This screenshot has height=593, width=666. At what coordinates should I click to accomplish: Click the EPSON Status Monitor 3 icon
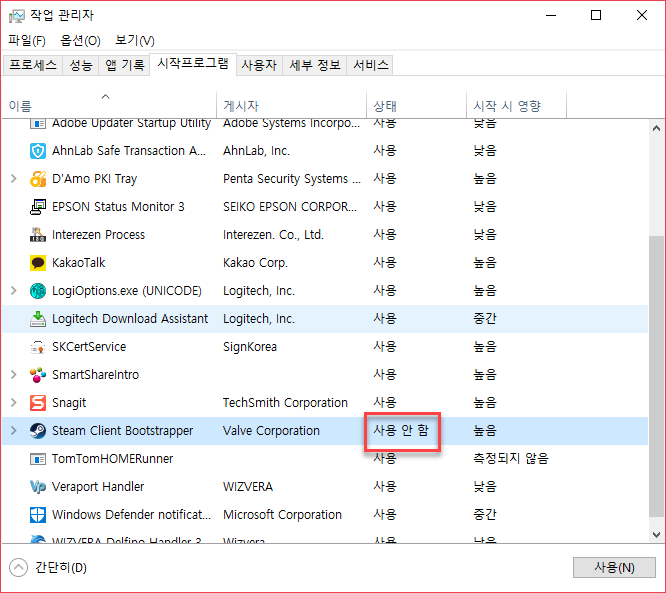pos(38,207)
